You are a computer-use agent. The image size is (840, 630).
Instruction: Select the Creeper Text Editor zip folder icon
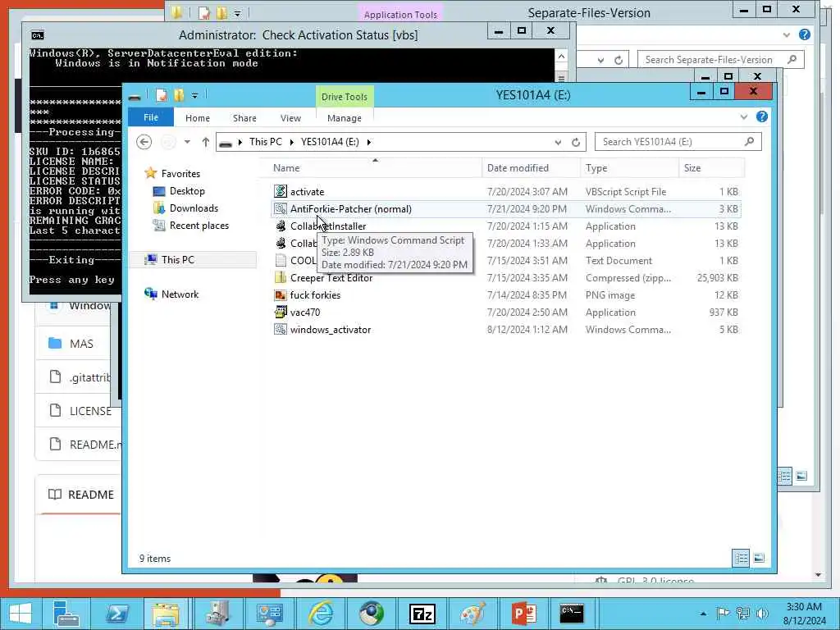pyautogui.click(x=281, y=277)
